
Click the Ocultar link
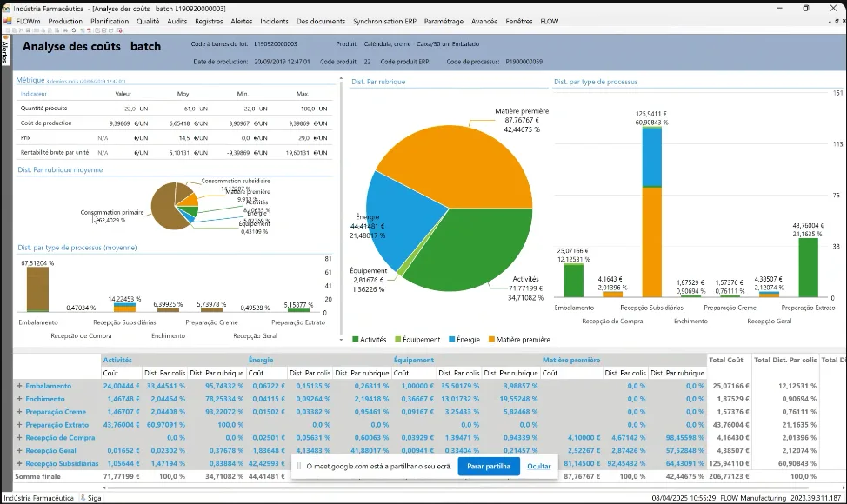click(x=538, y=467)
